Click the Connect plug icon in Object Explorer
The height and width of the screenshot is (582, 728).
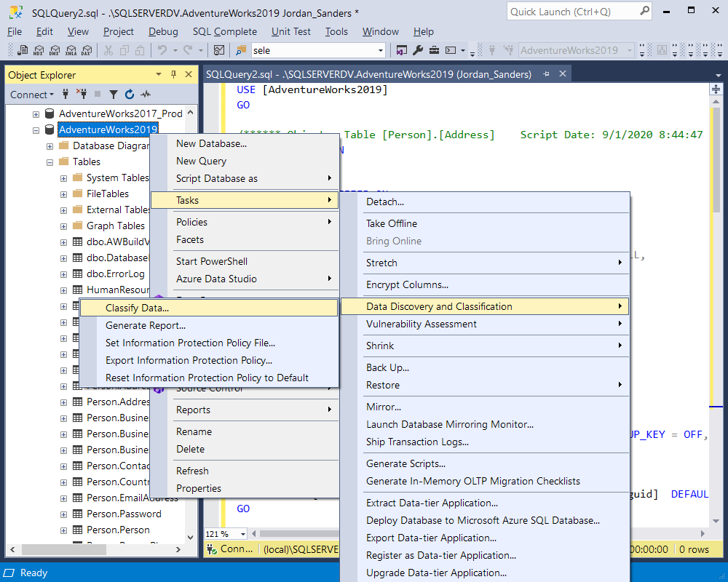66,95
